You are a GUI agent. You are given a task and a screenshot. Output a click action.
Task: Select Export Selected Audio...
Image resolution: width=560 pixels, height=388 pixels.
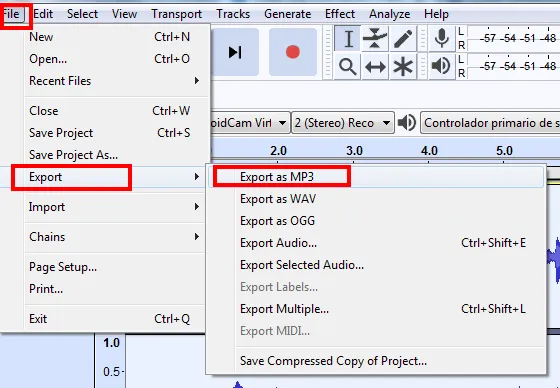pos(376,265)
